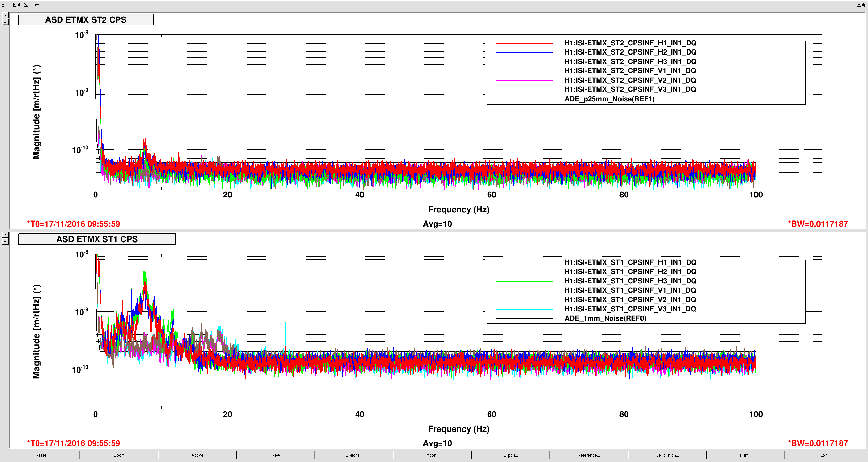Click legend entry ST2_CPSINF_H2_IN1_DQ
The image size is (868, 462).
pyautogui.click(x=630, y=52)
